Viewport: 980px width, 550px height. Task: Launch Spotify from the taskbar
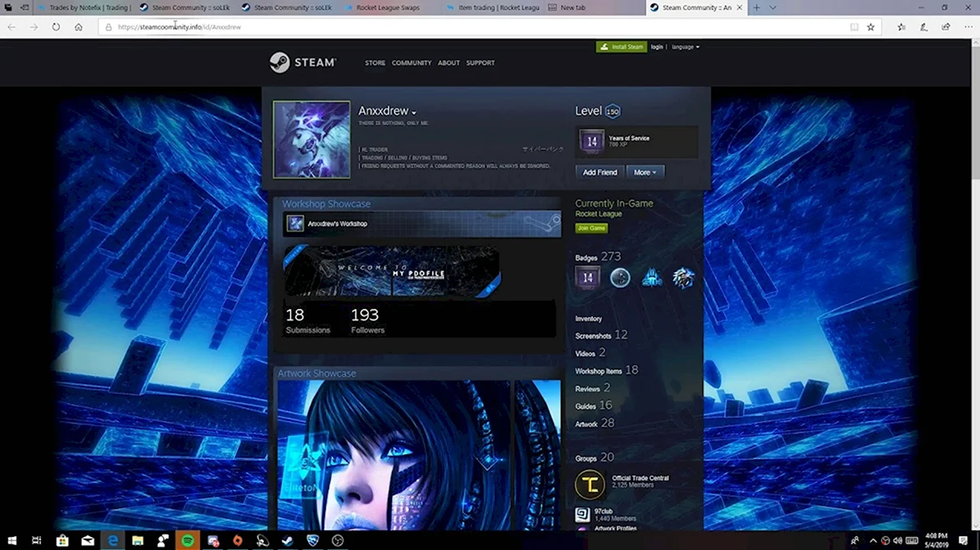187,540
